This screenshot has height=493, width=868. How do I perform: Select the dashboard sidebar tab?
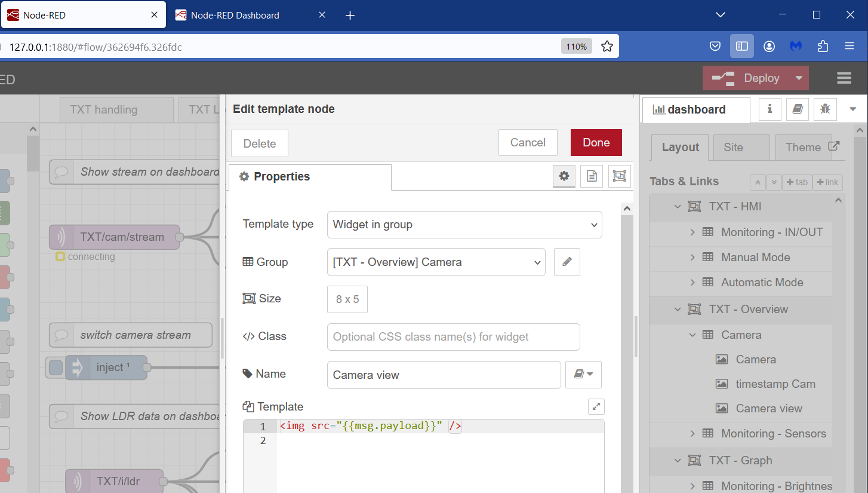(x=695, y=109)
